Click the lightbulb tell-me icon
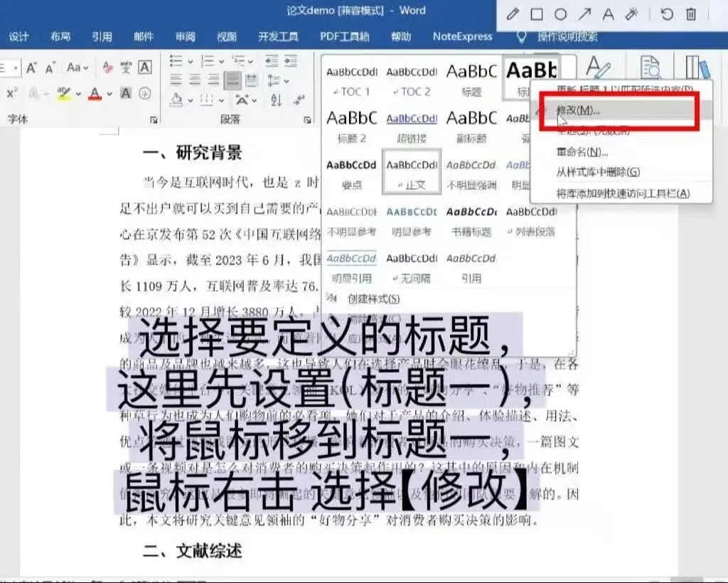This screenshot has height=583, width=728. pyautogui.click(x=521, y=37)
